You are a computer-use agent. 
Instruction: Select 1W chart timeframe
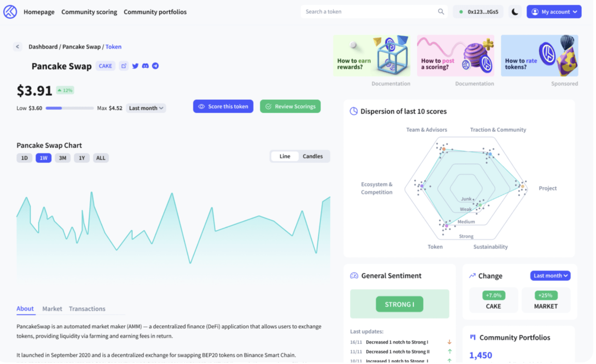(x=44, y=158)
